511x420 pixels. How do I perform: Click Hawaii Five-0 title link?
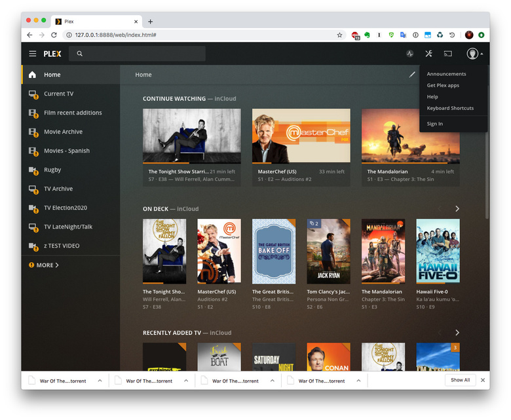click(x=432, y=292)
